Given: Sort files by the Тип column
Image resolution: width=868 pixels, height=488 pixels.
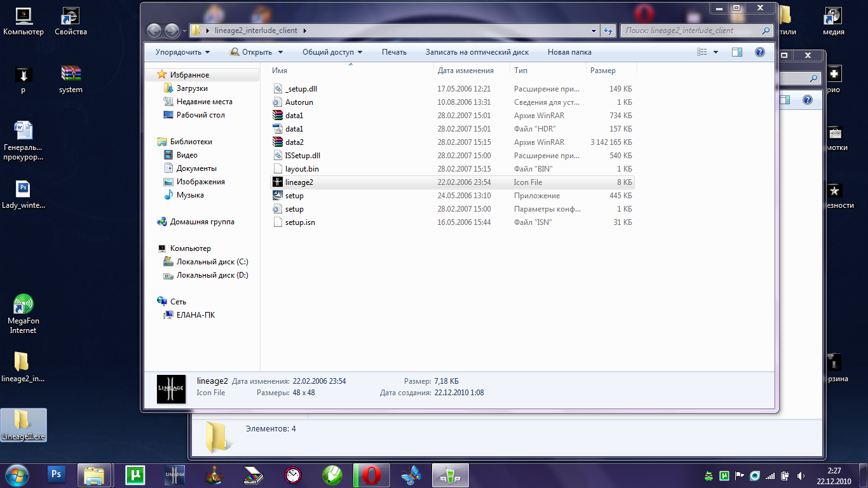Looking at the screenshot, I should tap(548, 71).
